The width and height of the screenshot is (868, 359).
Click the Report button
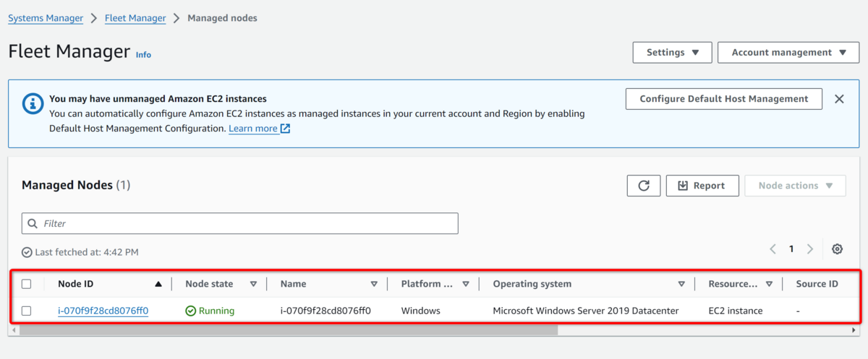[x=702, y=186]
